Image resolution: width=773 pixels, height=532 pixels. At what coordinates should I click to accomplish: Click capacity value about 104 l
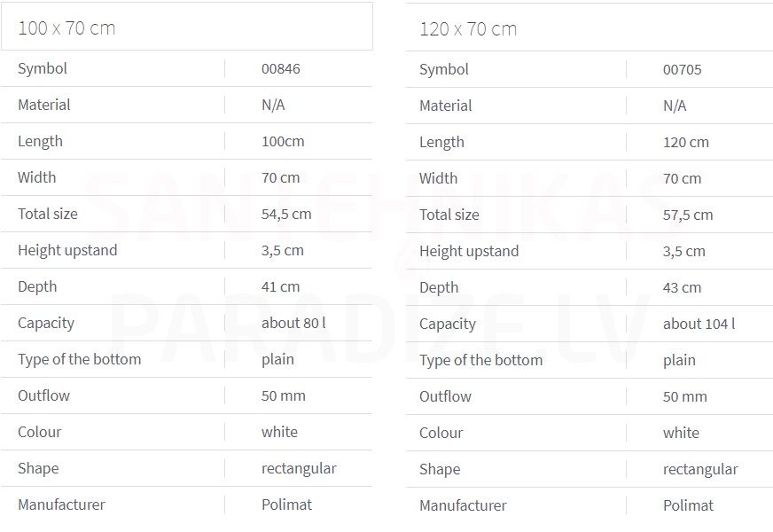(x=699, y=324)
